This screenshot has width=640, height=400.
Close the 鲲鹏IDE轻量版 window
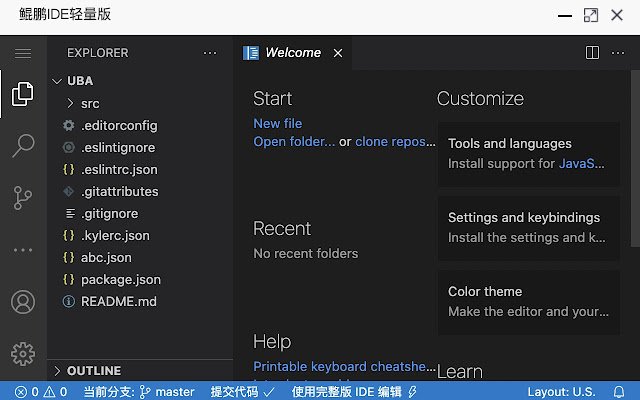point(617,16)
